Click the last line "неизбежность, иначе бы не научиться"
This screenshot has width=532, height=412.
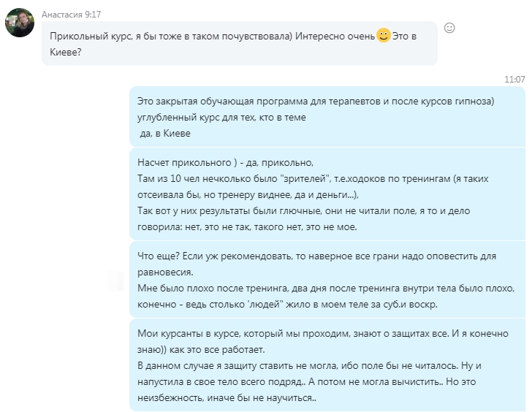pyautogui.click(x=227, y=398)
